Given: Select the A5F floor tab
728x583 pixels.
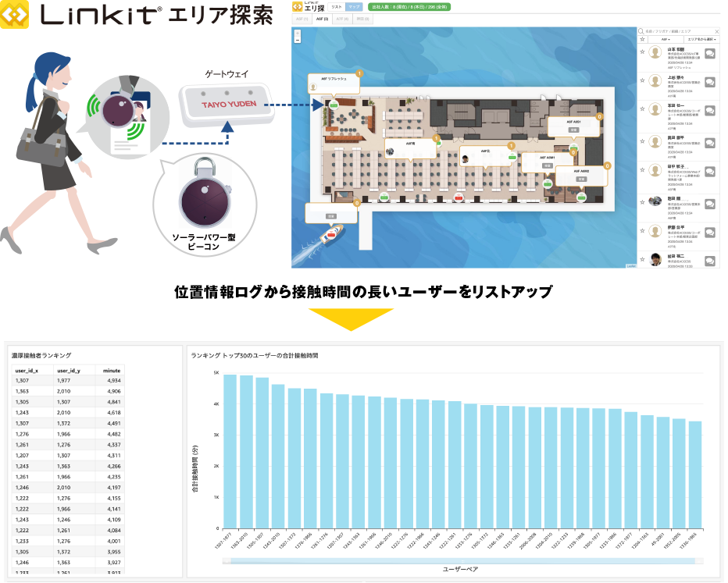Looking at the screenshot, I should 302,19.
